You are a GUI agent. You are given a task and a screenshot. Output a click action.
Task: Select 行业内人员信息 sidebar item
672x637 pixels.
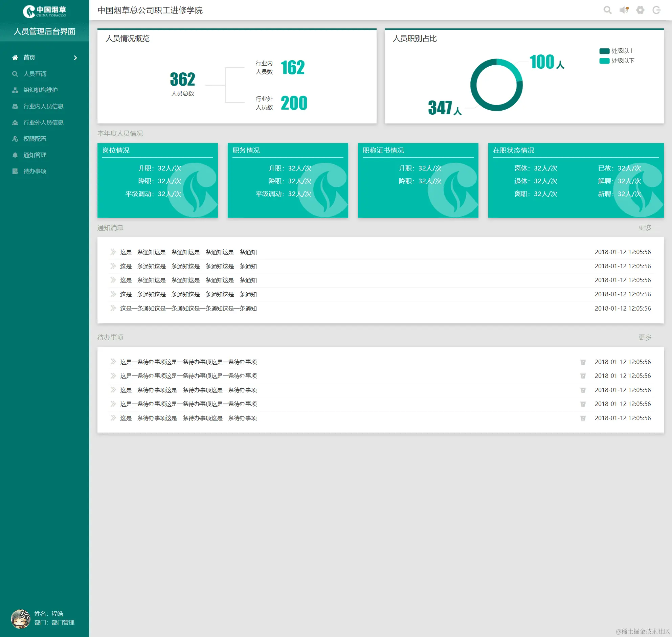[43, 106]
